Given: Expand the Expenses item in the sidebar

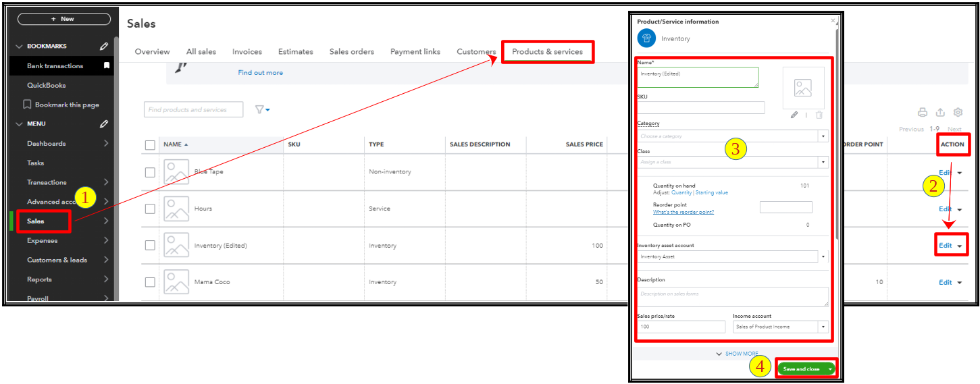Looking at the screenshot, I should click(106, 241).
